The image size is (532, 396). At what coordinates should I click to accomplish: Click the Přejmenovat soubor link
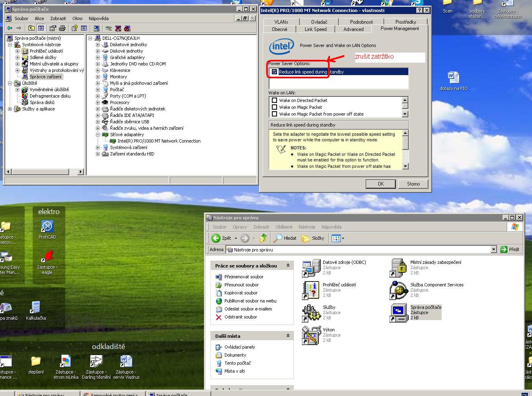click(x=244, y=277)
